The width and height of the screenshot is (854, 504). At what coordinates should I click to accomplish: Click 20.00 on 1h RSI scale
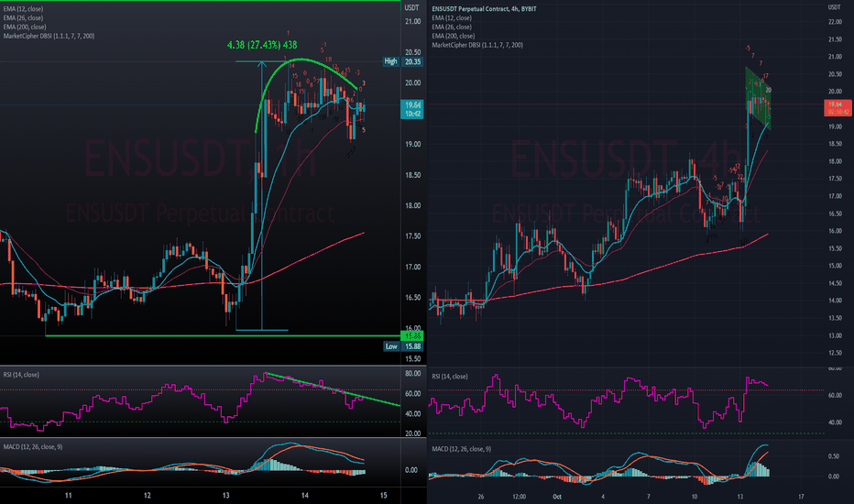click(x=413, y=433)
